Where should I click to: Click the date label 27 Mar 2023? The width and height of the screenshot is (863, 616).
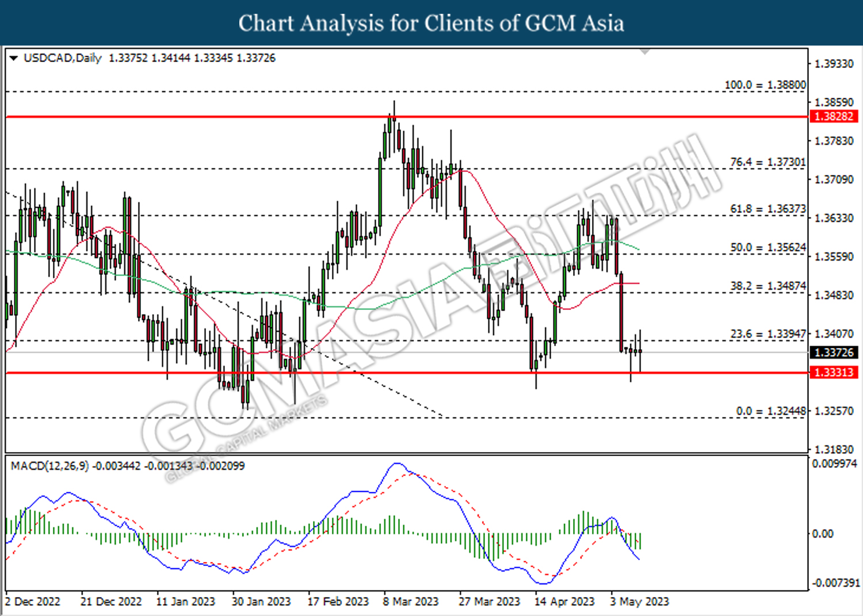[x=489, y=602]
